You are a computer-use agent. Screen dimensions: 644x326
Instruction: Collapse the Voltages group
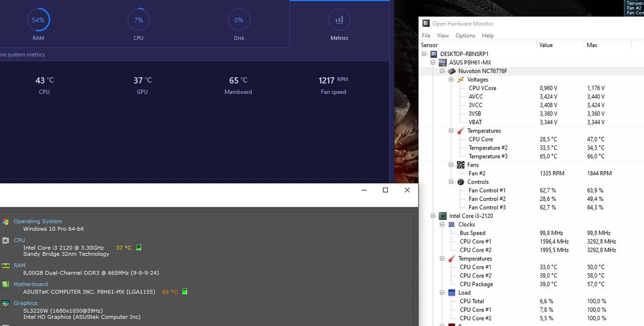coord(451,79)
